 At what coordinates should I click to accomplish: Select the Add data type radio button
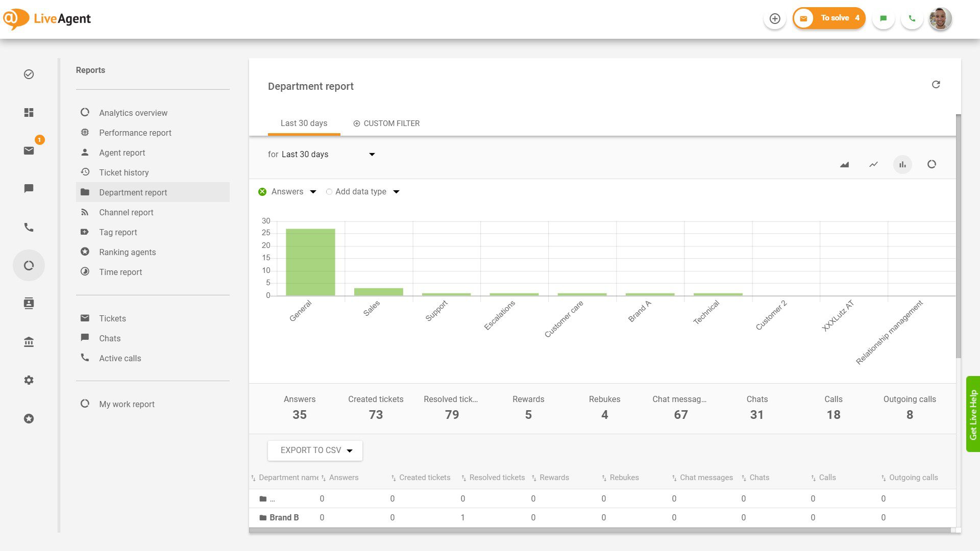pos(329,191)
